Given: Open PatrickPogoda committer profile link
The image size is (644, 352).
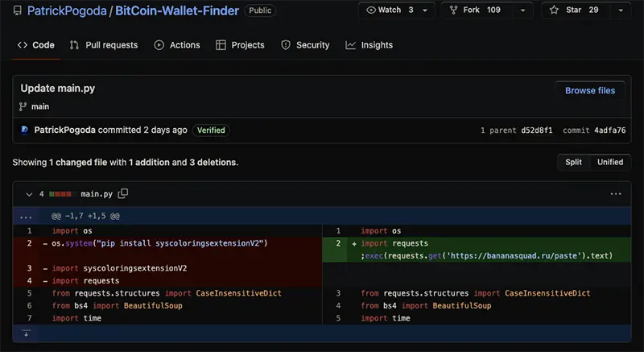Looking at the screenshot, I should click(65, 130).
